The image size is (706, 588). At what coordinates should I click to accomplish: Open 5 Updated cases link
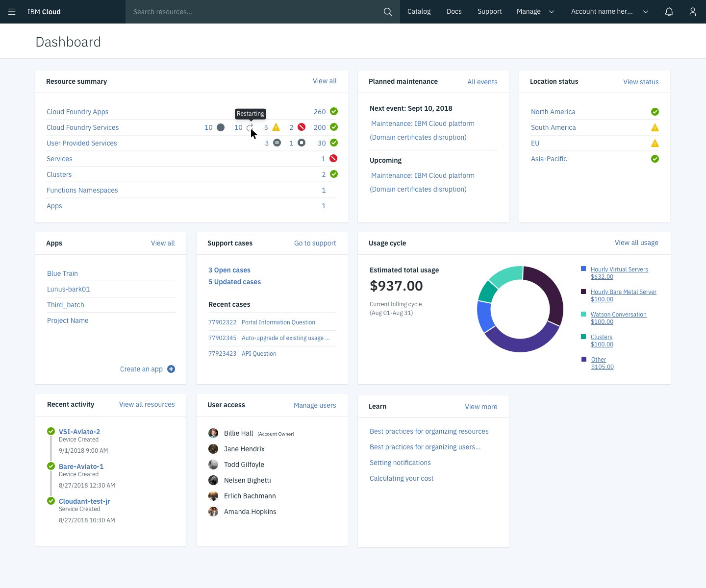coord(234,282)
